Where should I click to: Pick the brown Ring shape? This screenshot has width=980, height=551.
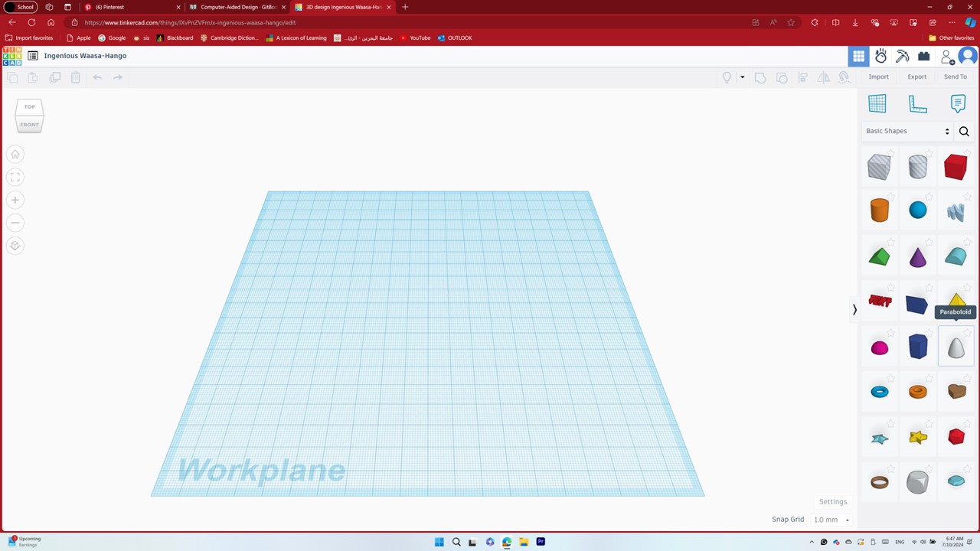[880, 482]
